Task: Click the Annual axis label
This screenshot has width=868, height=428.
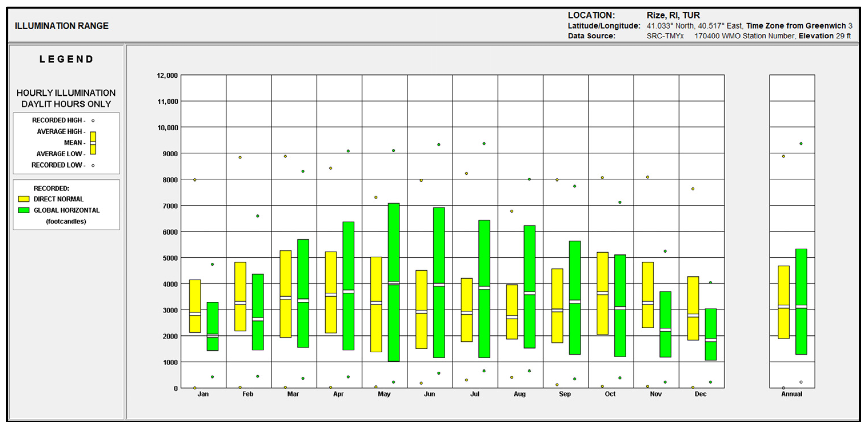Action: pos(791,394)
